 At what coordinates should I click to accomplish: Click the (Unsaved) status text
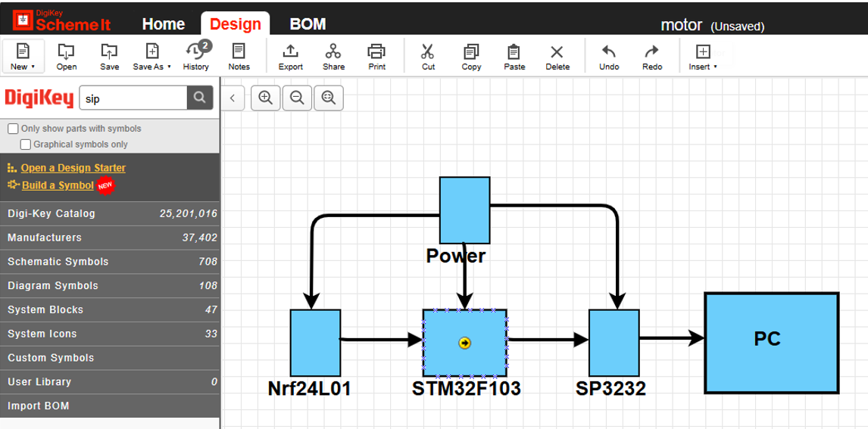point(738,26)
